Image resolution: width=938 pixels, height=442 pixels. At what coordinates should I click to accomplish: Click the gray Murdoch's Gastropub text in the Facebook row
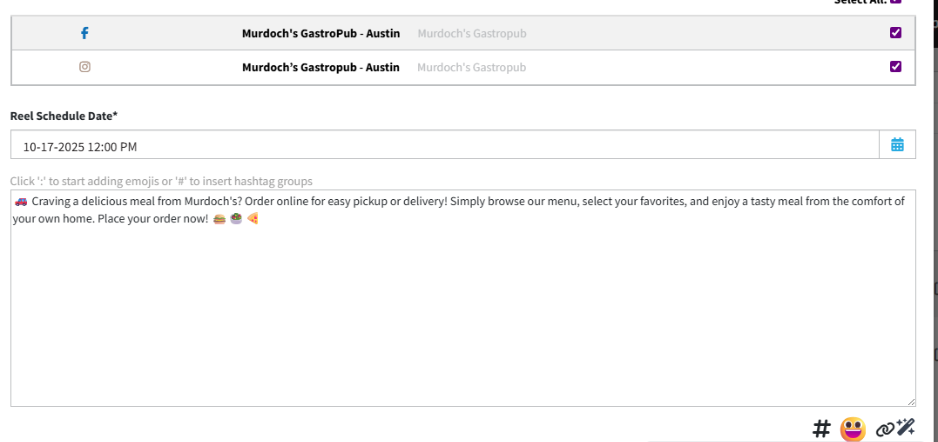(x=471, y=33)
